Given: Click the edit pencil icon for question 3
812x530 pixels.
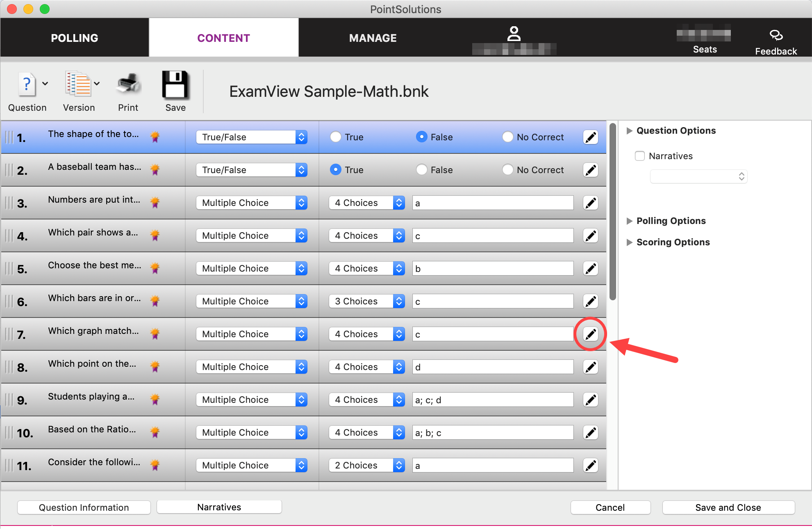Looking at the screenshot, I should tap(590, 203).
